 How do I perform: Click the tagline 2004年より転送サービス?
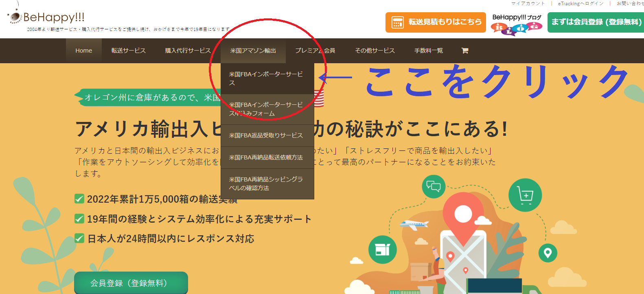[129, 29]
